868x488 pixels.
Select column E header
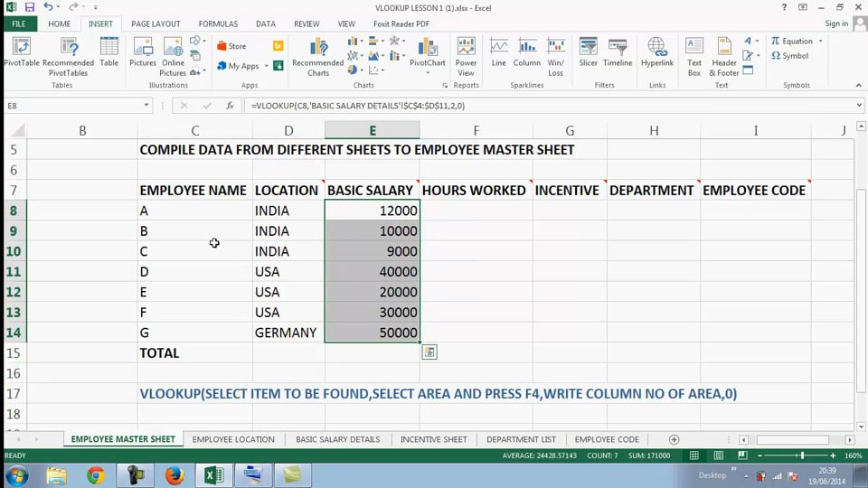point(372,130)
